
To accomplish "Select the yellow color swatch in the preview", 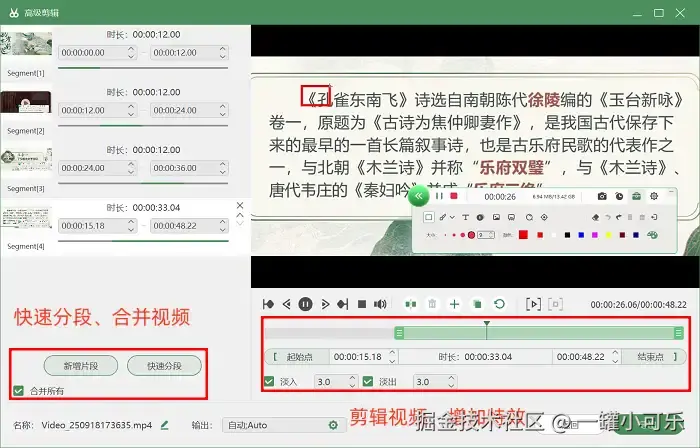I will tap(608, 235).
